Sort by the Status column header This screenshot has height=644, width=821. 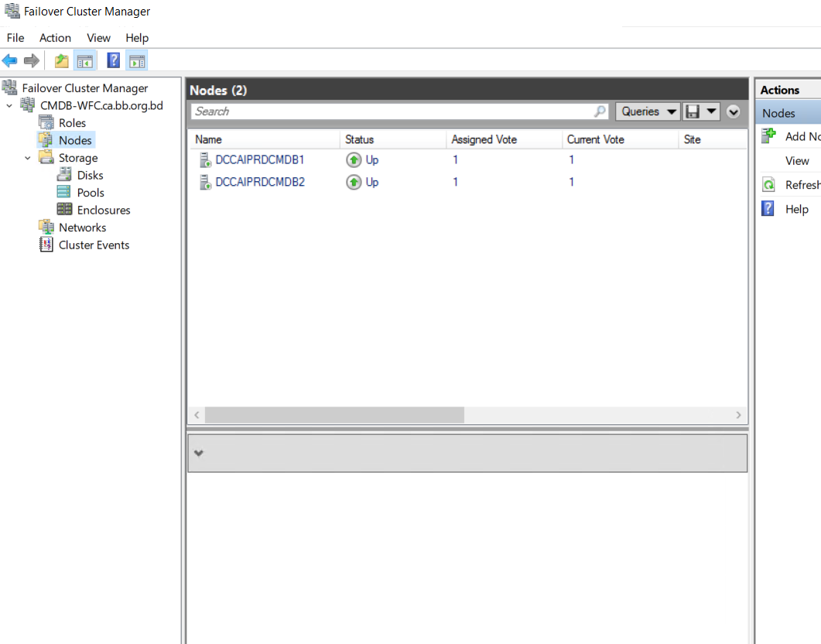[392, 139]
